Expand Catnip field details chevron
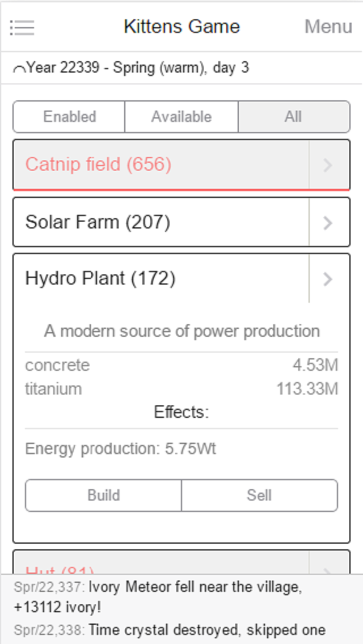The width and height of the screenshot is (363, 644). [328, 165]
